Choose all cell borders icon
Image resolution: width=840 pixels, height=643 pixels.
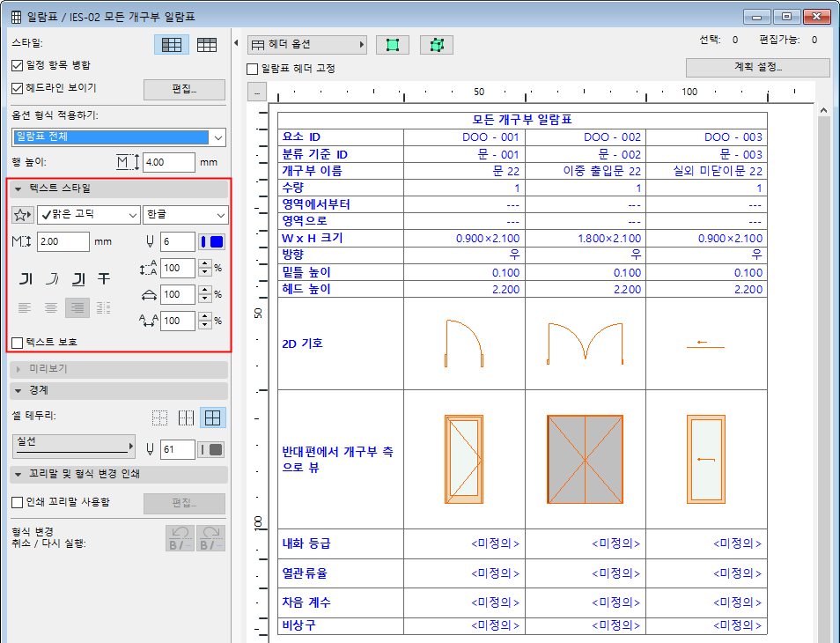[212, 418]
